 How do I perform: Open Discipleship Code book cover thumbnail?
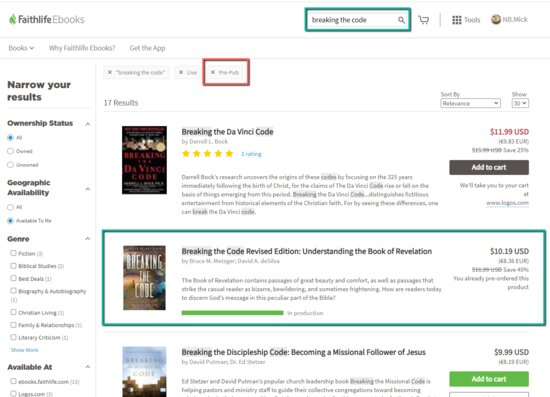point(144,372)
